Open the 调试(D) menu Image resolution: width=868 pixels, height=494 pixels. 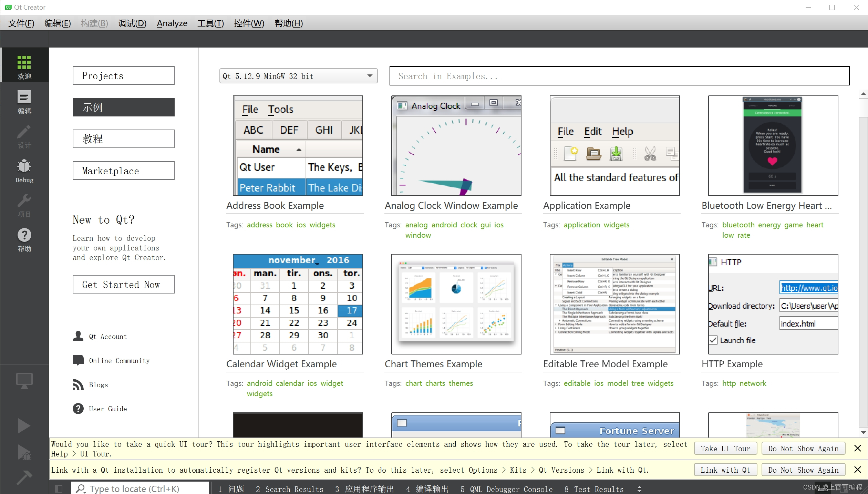point(132,23)
